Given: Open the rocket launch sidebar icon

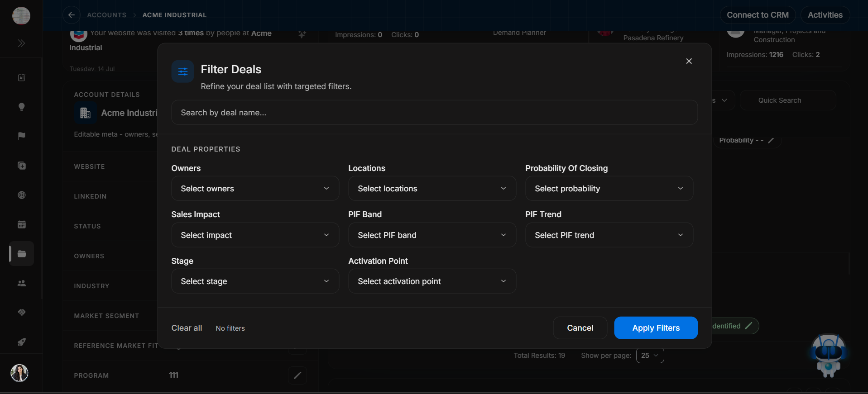Looking at the screenshot, I should [x=21, y=342].
